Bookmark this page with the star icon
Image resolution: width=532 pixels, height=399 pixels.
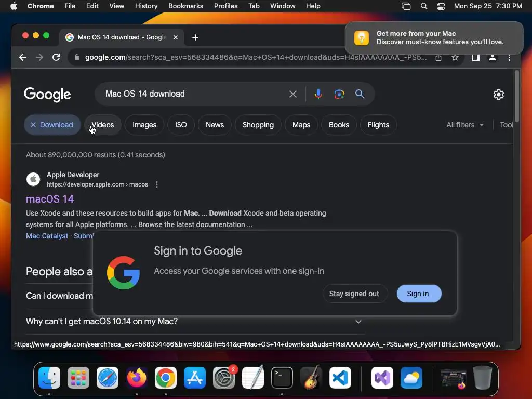pos(455,58)
